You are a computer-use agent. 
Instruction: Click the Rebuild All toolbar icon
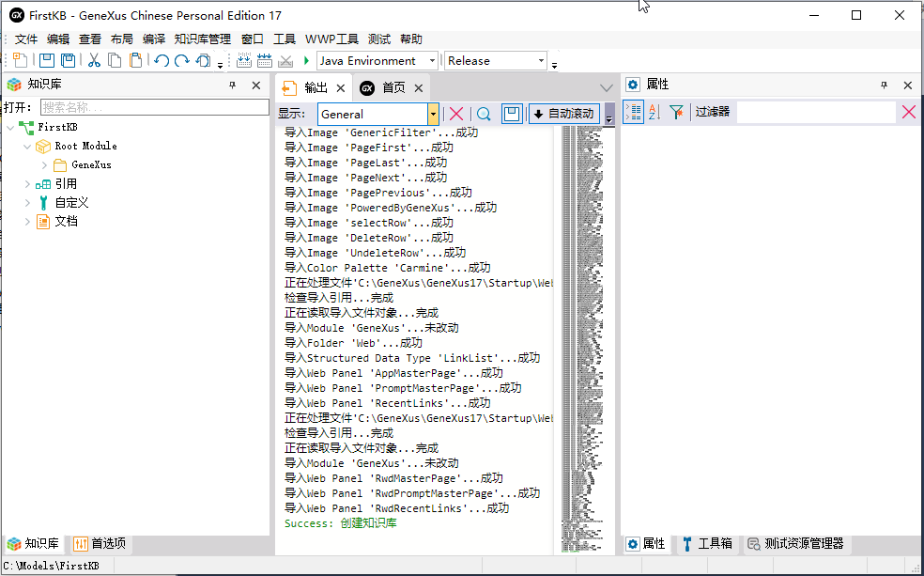pos(265,60)
